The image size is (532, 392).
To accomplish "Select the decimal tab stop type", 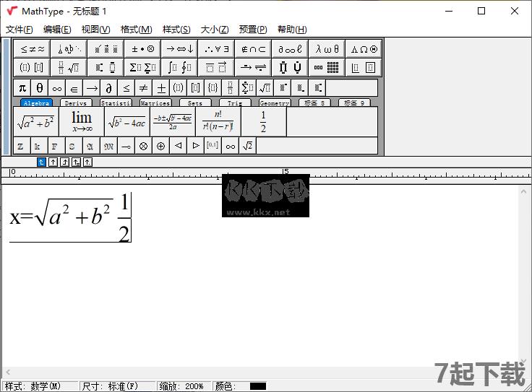I will (87, 162).
